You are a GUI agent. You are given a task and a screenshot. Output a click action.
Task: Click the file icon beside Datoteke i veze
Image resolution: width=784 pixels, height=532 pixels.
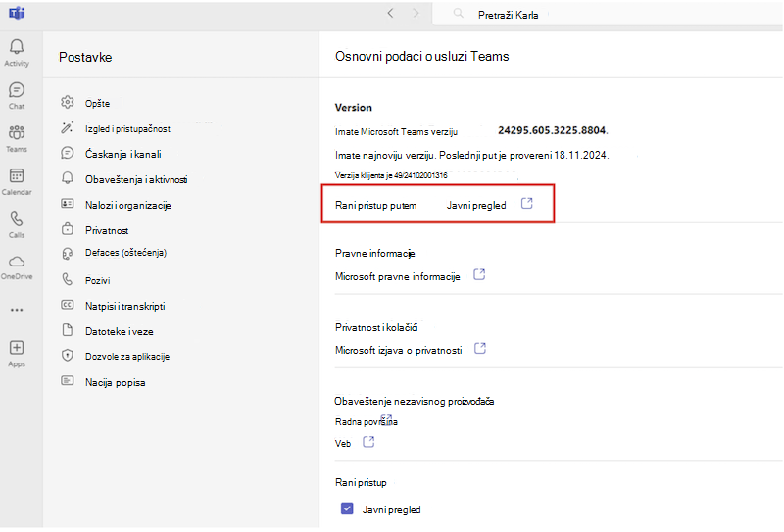pos(68,330)
